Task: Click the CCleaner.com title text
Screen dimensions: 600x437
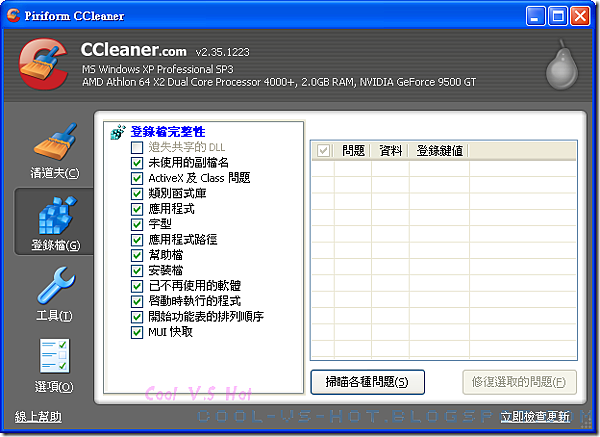Action: coord(134,50)
